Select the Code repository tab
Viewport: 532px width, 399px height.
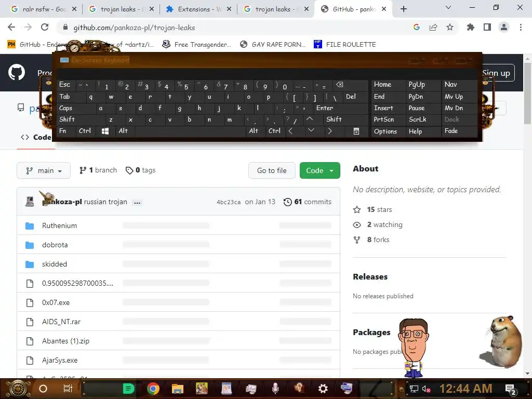click(36, 137)
